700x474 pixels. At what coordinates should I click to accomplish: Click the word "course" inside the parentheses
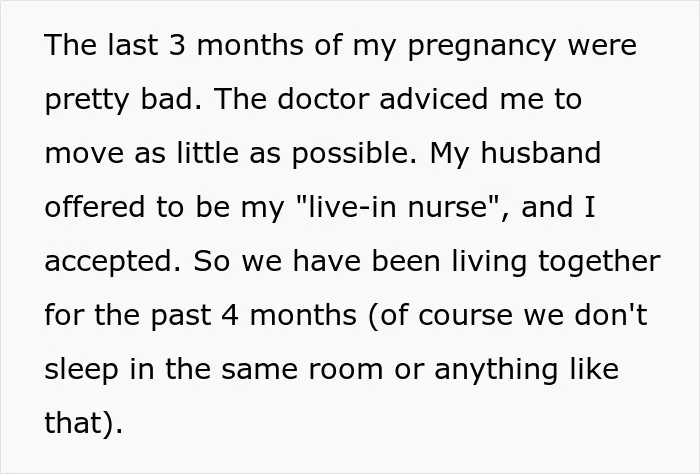[x=466, y=316]
